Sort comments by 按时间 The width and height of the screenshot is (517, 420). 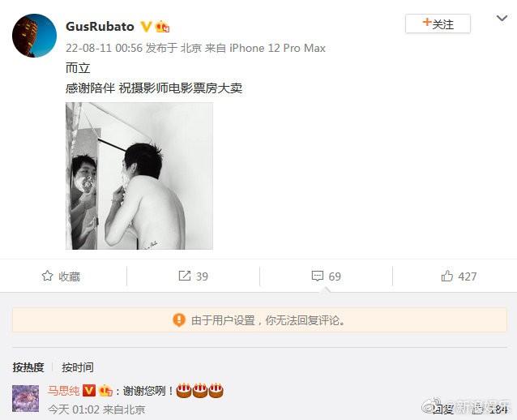click(78, 367)
